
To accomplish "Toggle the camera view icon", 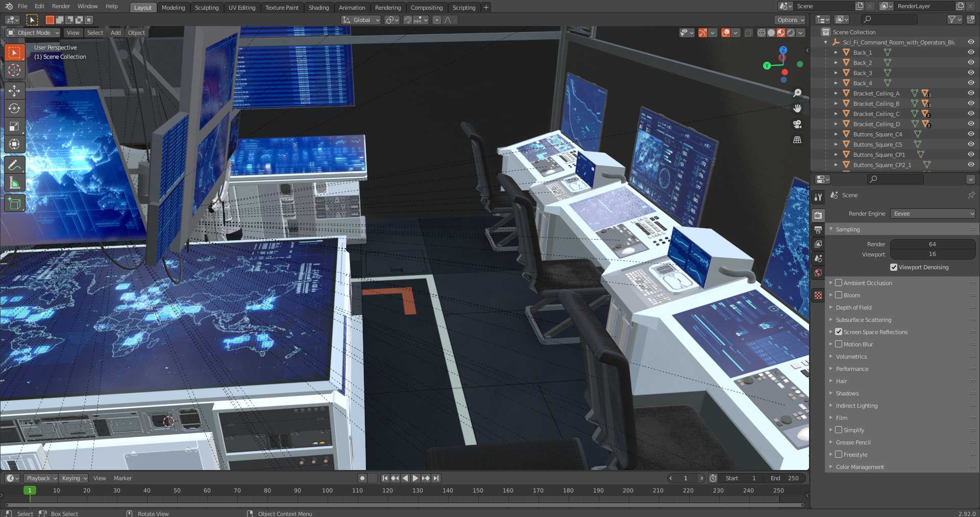I will pyautogui.click(x=797, y=124).
